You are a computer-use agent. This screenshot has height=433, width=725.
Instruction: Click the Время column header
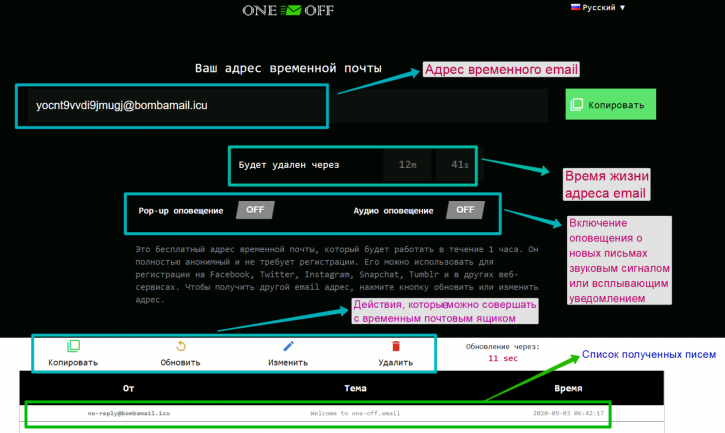[x=568, y=389]
